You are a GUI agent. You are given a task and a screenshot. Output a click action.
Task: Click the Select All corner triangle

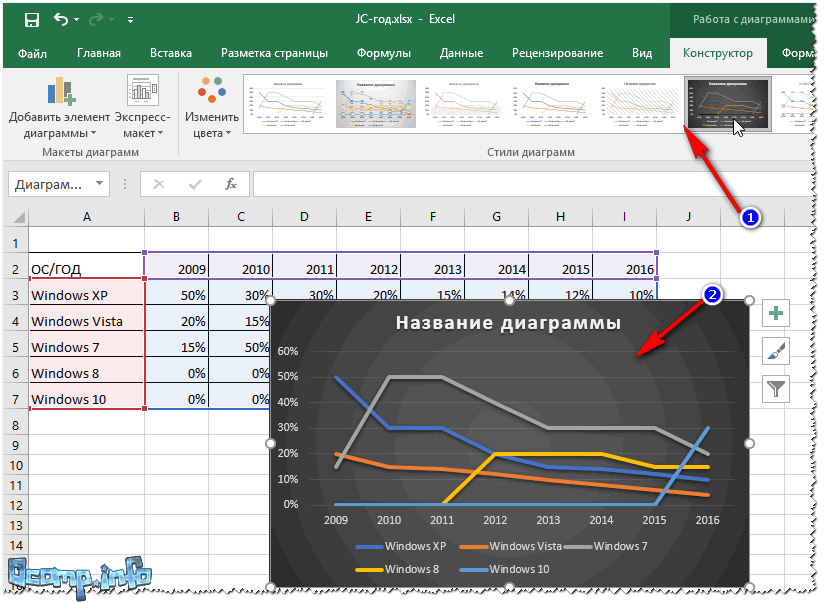(17, 217)
